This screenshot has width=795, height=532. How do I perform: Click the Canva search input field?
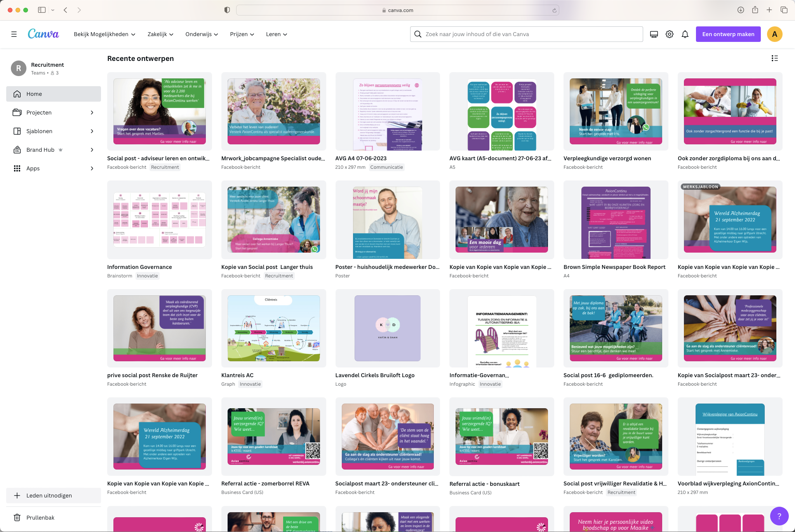click(527, 34)
